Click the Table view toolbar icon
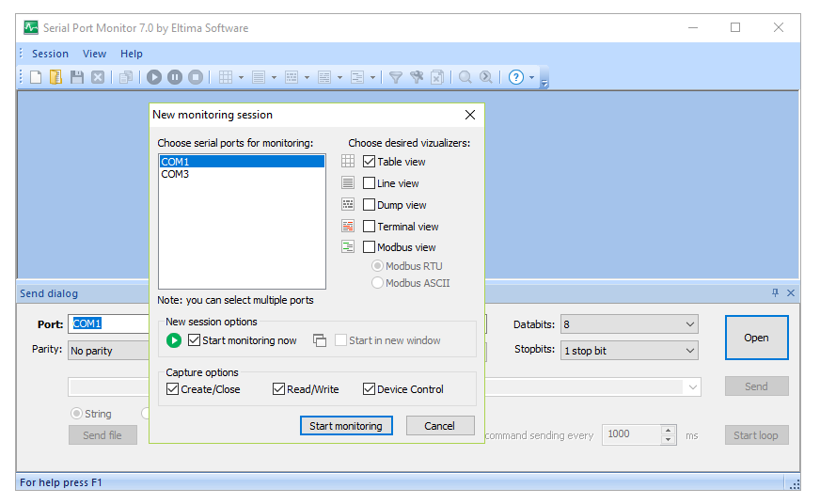This screenshot has width=820, height=504. 226,77
